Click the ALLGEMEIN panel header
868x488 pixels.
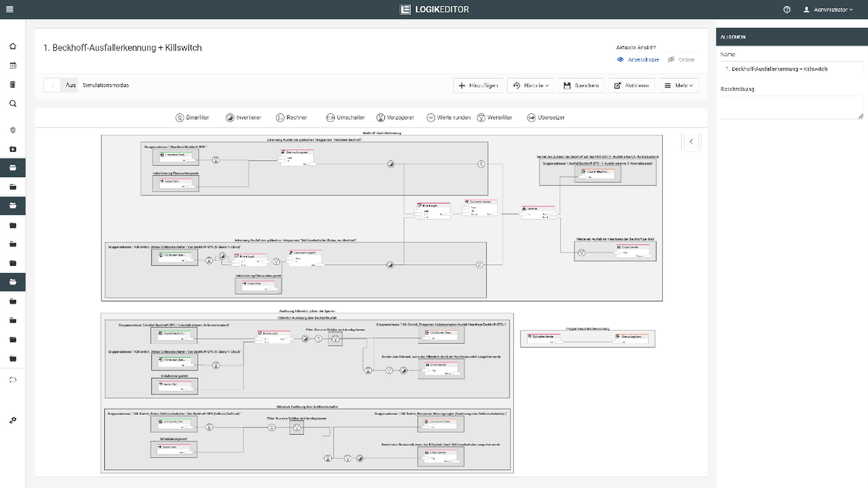[792, 38]
